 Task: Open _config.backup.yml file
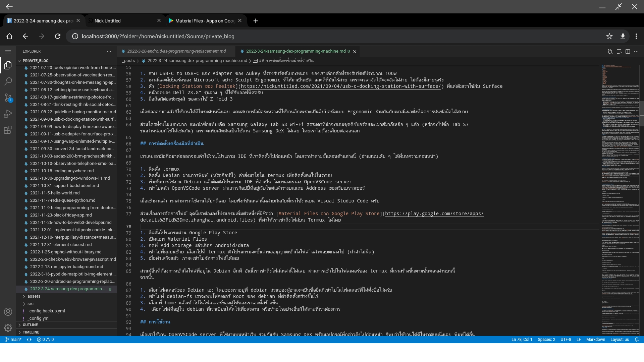(66, 311)
